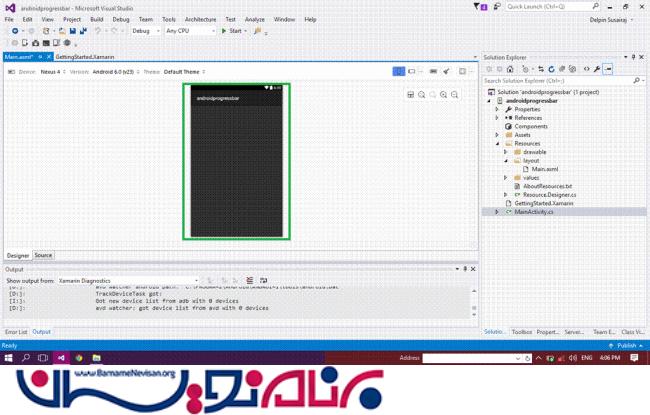Collapse the Resources folder
This screenshot has height=415, width=650.
pos(497,144)
